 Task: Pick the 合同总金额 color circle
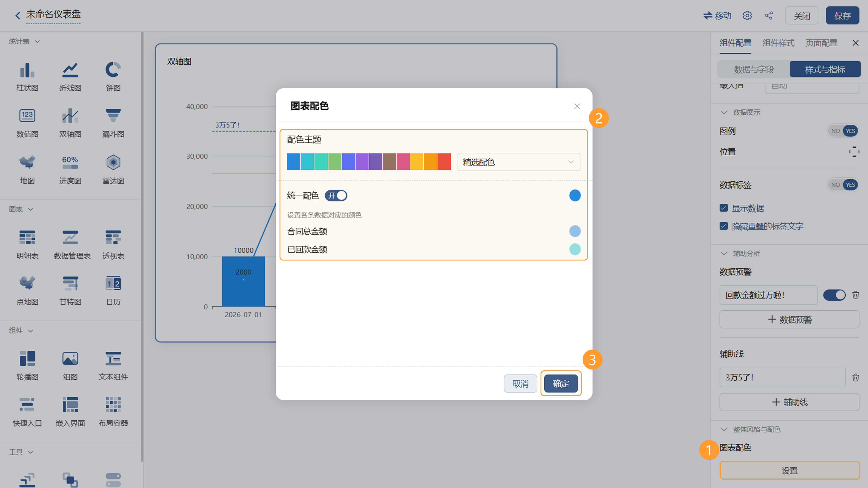tap(575, 231)
